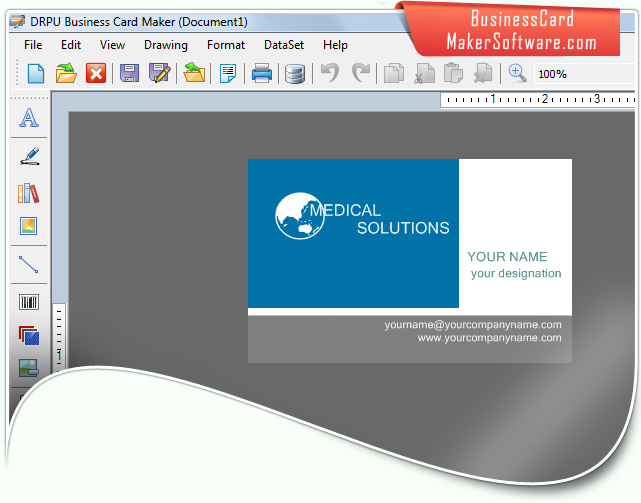This screenshot has width=641, height=503.
Task: Save the document with the floppy disk icon
Action: [x=129, y=74]
